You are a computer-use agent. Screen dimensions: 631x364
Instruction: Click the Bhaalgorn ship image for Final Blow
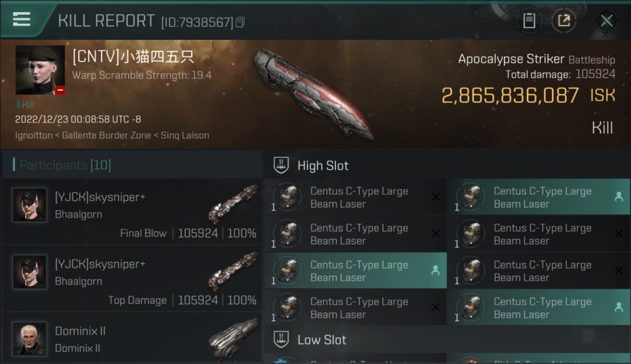pos(233,204)
